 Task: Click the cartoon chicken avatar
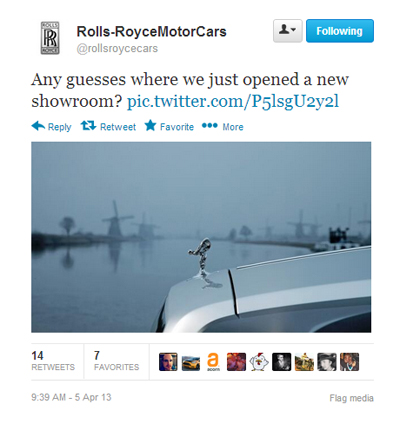259,362
